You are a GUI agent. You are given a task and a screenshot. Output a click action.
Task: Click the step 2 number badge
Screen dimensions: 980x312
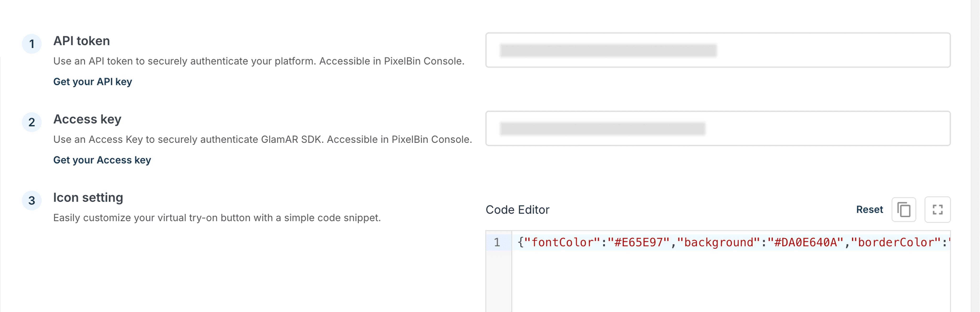(x=31, y=123)
